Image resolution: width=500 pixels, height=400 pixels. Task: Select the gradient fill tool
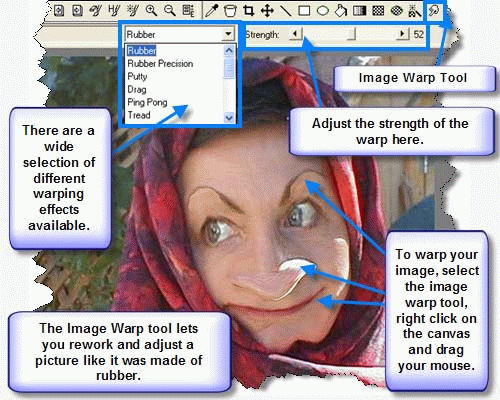pos(359,11)
